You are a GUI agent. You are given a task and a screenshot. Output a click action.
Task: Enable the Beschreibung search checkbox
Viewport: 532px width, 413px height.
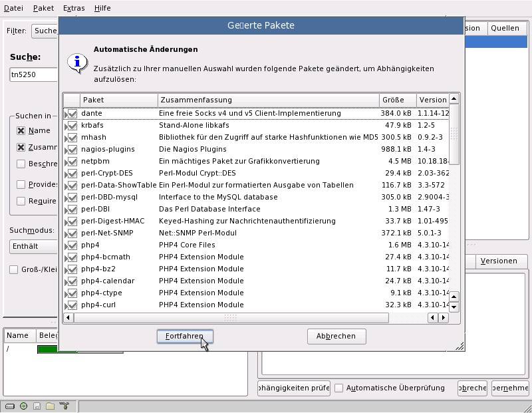21,164
